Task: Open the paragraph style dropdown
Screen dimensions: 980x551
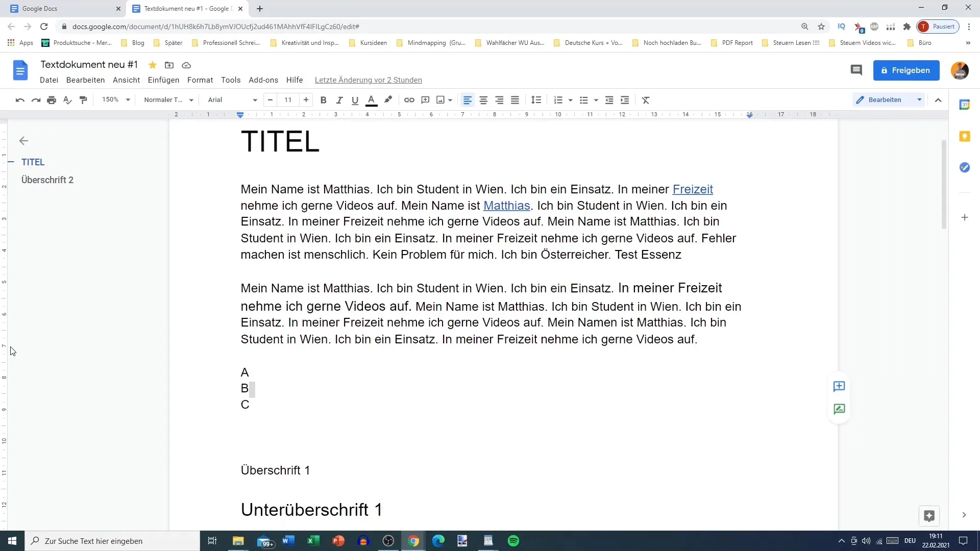Action: pyautogui.click(x=167, y=99)
